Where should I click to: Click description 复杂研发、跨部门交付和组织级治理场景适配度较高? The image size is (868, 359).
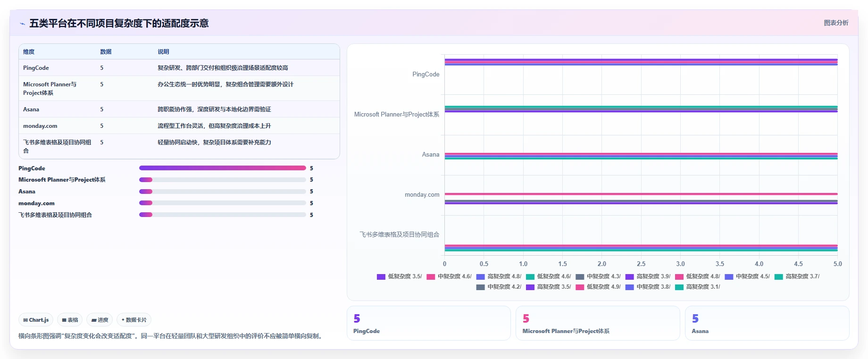[223, 68]
